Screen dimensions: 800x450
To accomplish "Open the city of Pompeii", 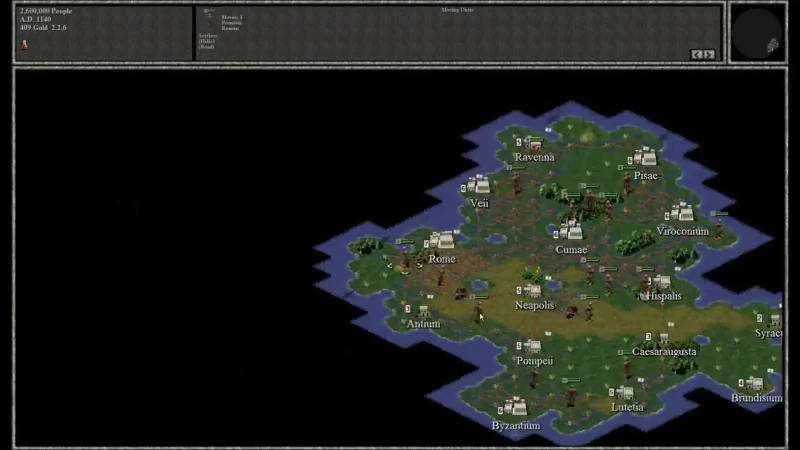I will pos(532,346).
